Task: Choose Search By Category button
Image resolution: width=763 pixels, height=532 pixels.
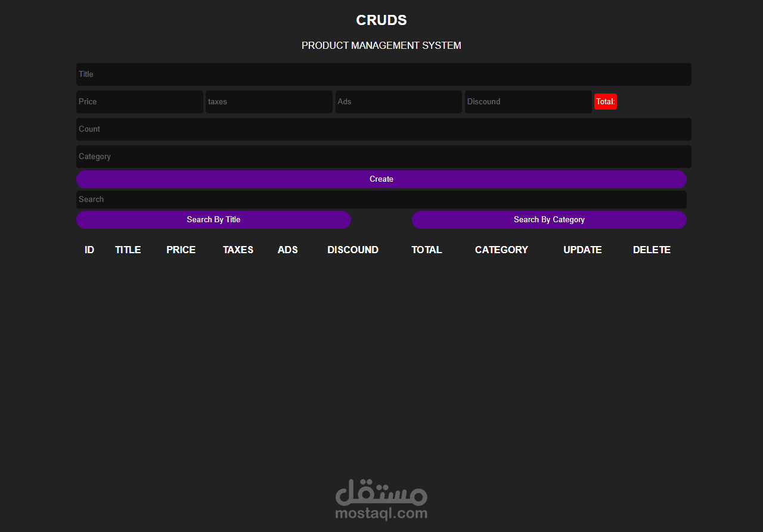Action: tap(549, 220)
